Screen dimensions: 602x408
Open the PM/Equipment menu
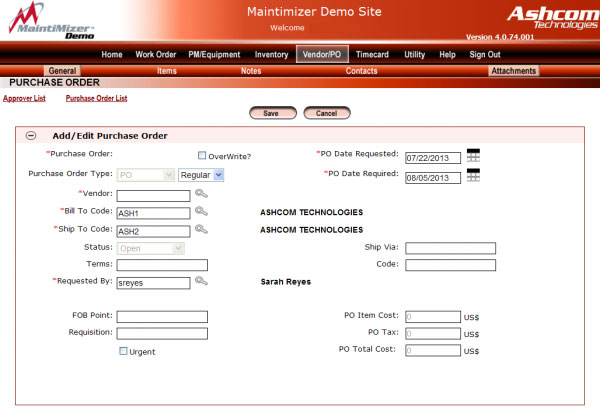tap(214, 55)
